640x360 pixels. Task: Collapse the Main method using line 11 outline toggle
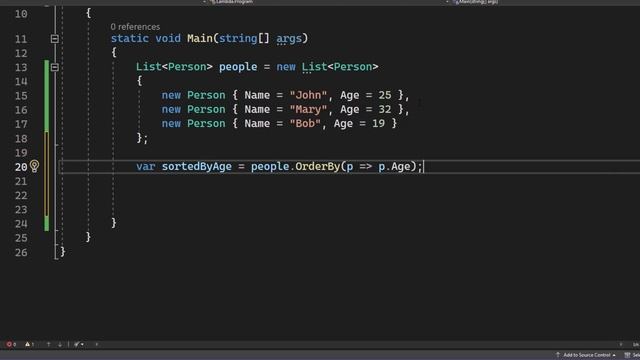click(x=55, y=39)
